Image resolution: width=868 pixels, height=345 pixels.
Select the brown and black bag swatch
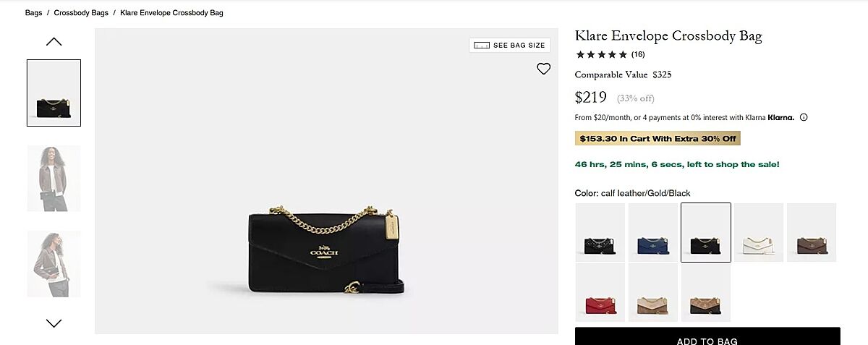coord(706,292)
